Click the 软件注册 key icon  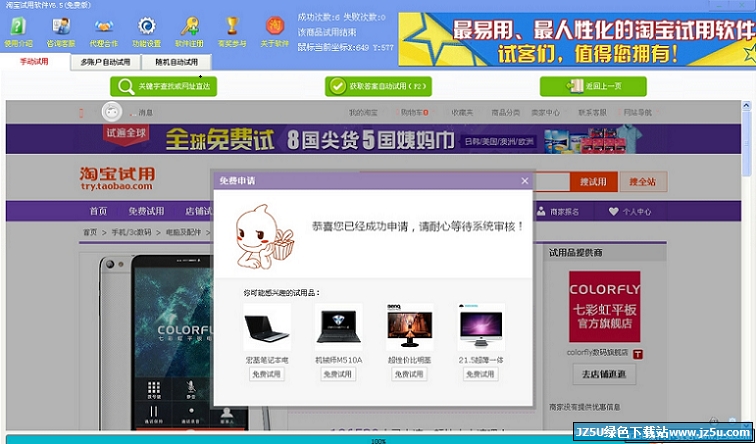pyautogui.click(x=189, y=32)
